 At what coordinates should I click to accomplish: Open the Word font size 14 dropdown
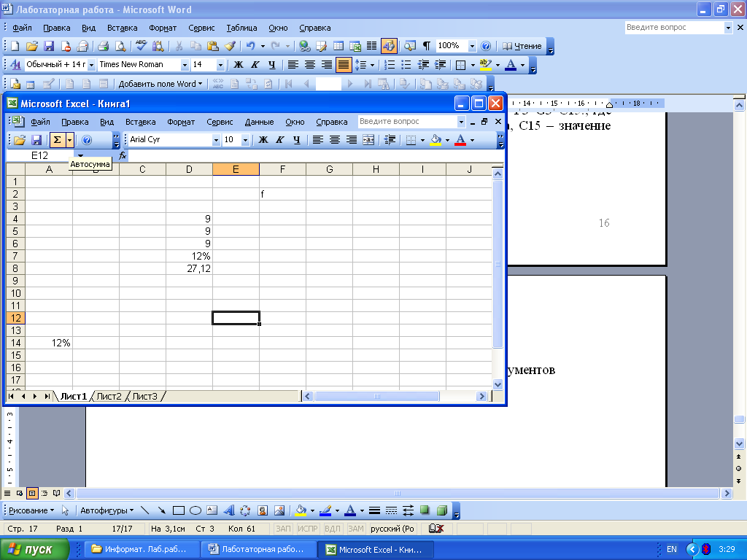[220, 65]
